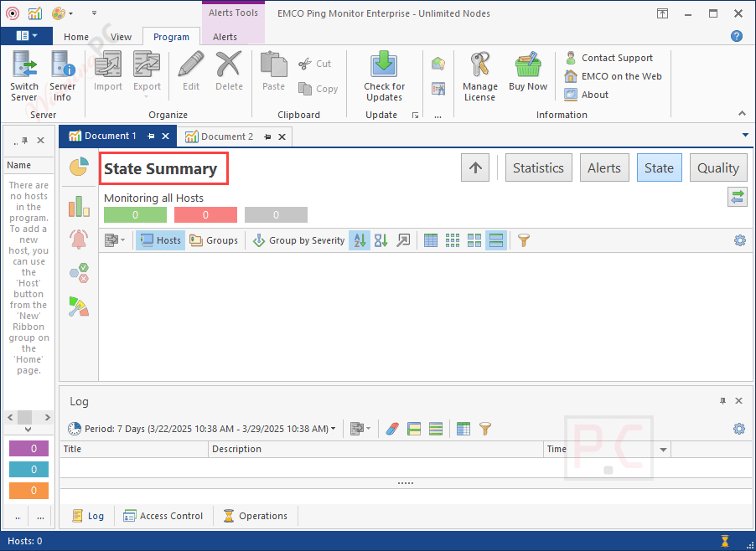Click the Paste clipboard icon

[x=273, y=64]
